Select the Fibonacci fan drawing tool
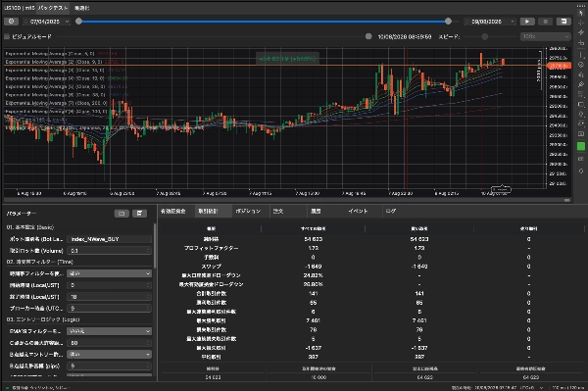This screenshot has width=588, height=391. 581,74
